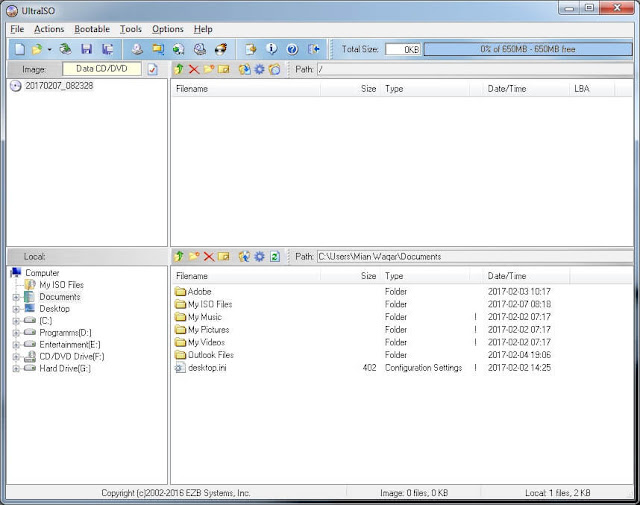Click Rename icon in image toolbar
640x505 pixels.
(224, 69)
